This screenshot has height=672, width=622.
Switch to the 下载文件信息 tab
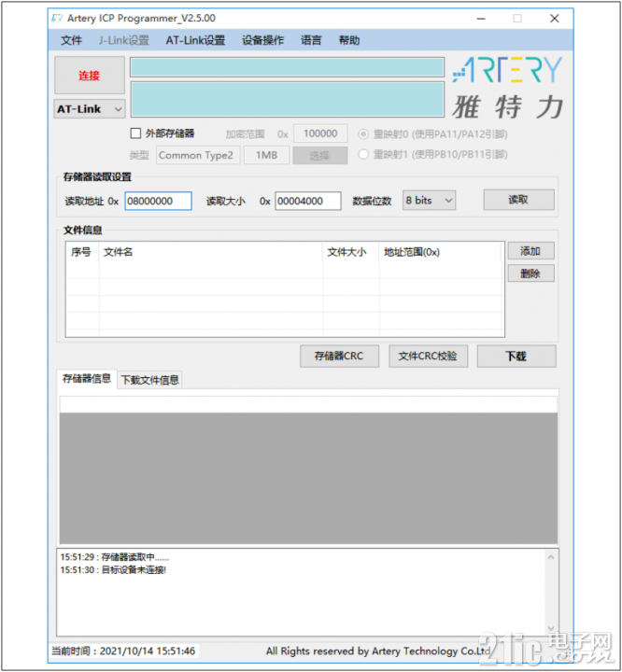click(149, 380)
